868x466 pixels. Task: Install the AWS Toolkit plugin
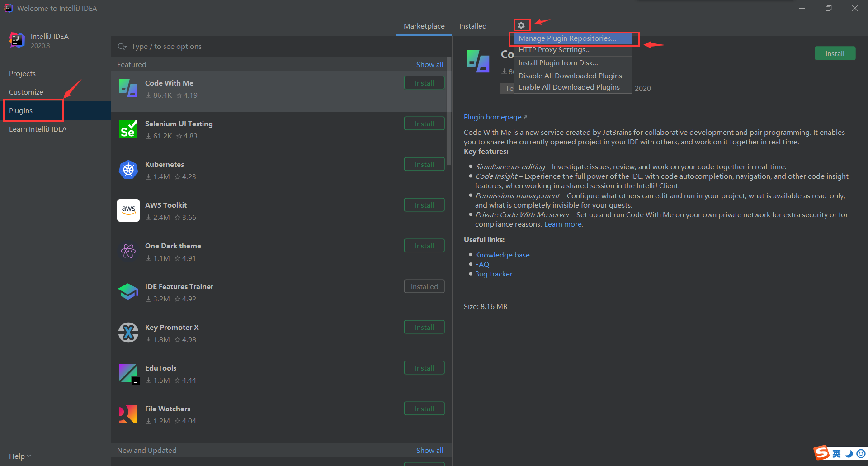[x=424, y=205]
